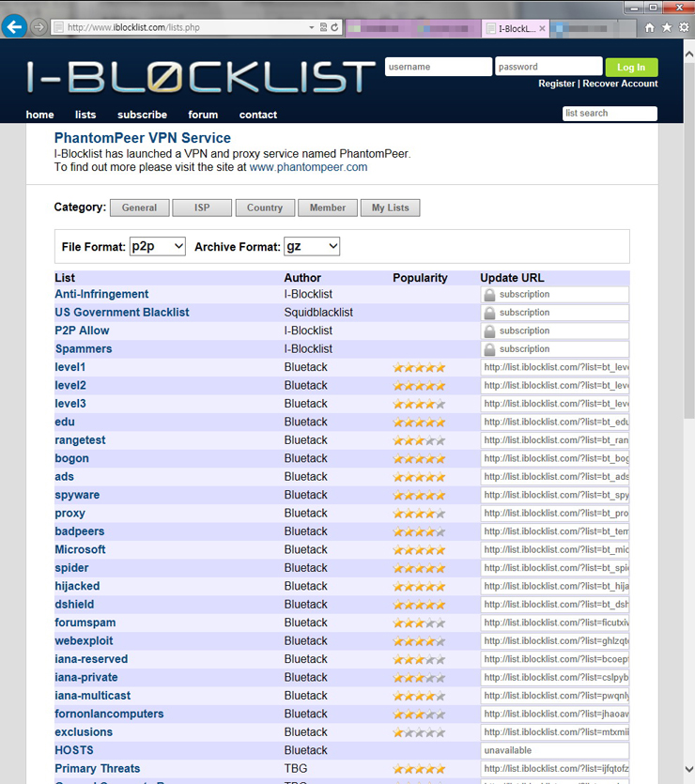Open the fornonlancomputers list link
The width and height of the screenshot is (695, 784).
(x=109, y=714)
